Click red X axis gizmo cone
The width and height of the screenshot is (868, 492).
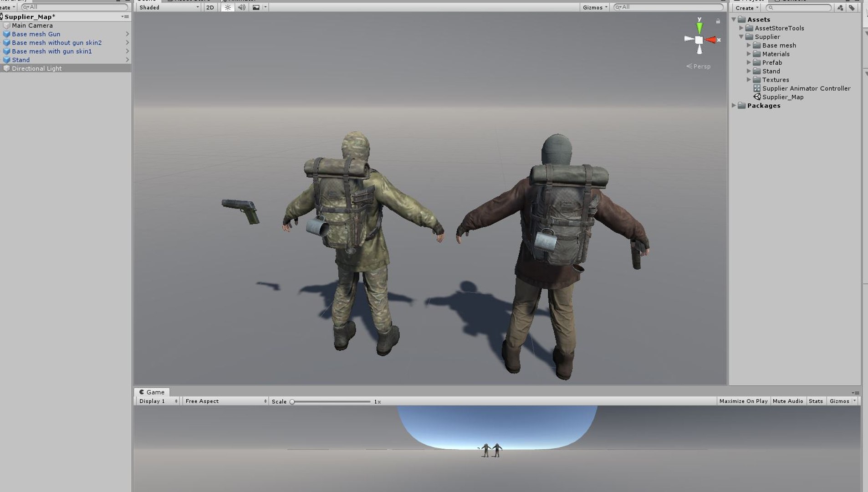[711, 40]
